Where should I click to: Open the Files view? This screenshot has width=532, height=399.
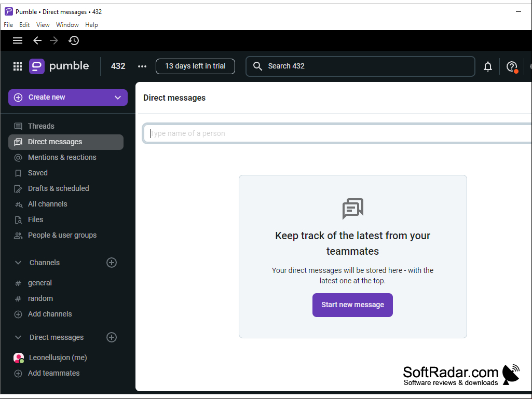click(x=66, y=220)
